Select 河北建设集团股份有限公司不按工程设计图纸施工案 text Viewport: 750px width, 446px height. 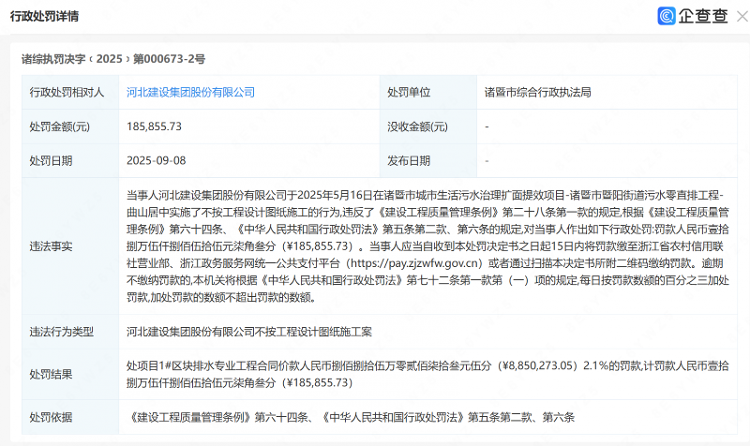[x=249, y=332]
